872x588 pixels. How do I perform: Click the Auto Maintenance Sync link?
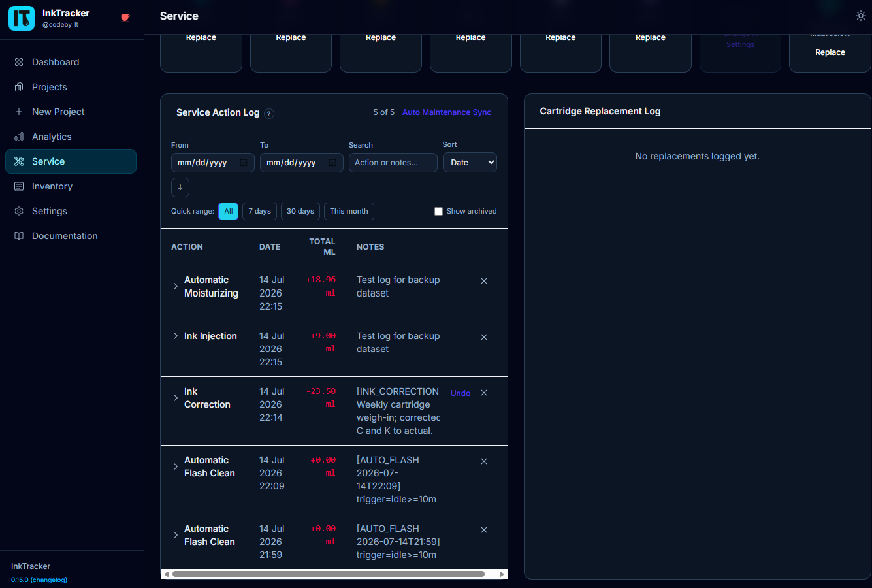tap(447, 112)
